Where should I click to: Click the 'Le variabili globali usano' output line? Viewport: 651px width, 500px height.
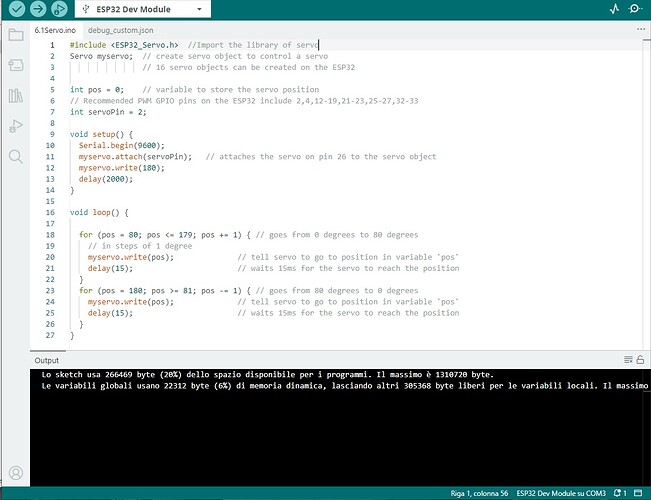coord(345,386)
